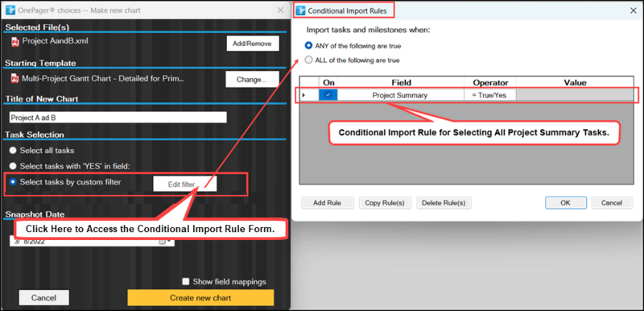The image size is (644, 311).
Task: Click Add/Remove button for selected files
Action: tap(253, 44)
